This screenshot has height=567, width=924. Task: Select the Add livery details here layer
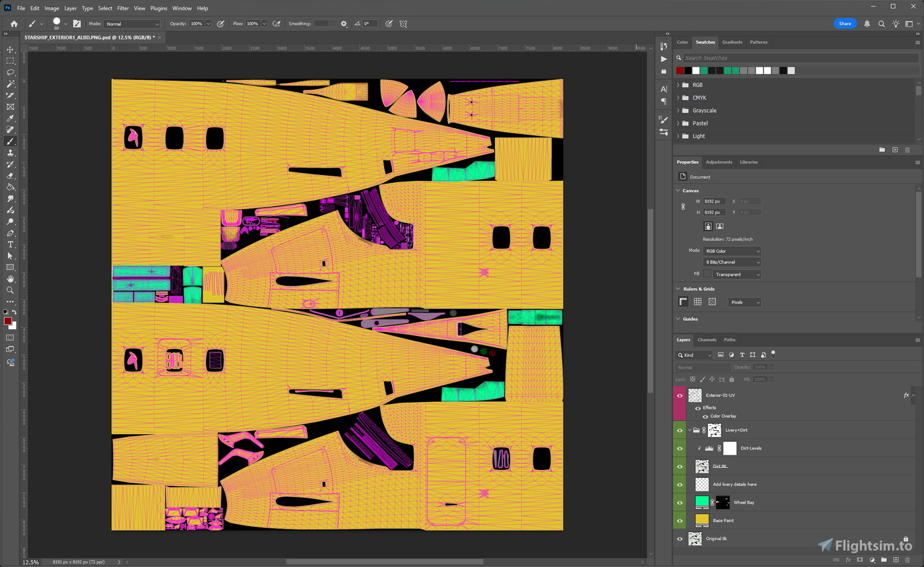pyautogui.click(x=735, y=484)
